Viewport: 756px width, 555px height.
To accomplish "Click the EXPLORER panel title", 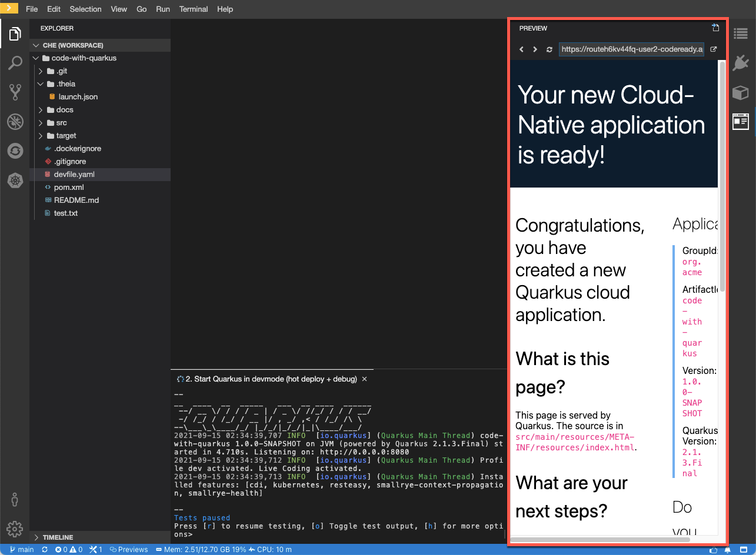I will (57, 28).
